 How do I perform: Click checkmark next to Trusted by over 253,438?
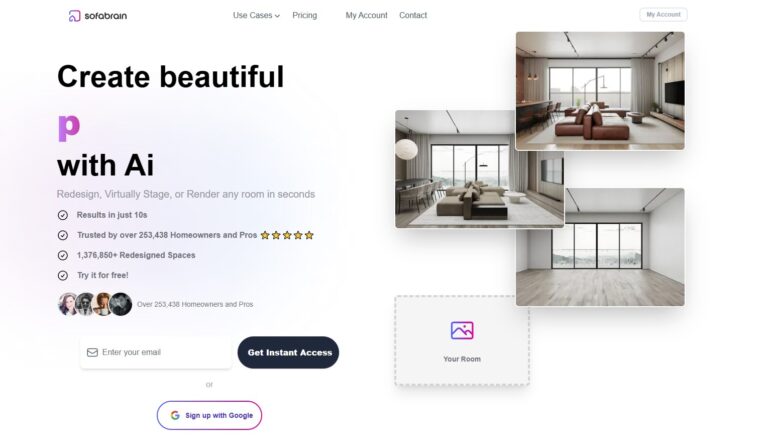[x=63, y=235]
